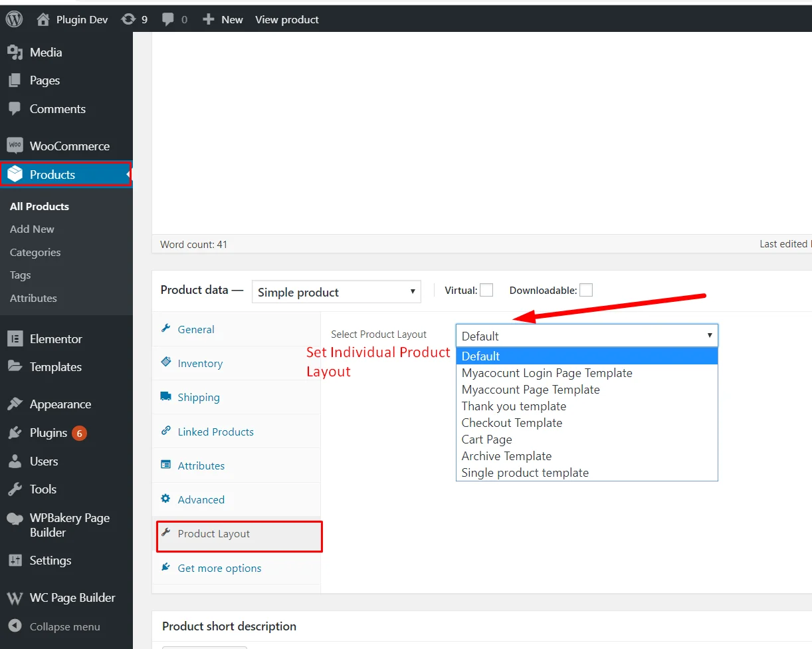
Task: Open the Linked Products tab
Action: coord(215,432)
